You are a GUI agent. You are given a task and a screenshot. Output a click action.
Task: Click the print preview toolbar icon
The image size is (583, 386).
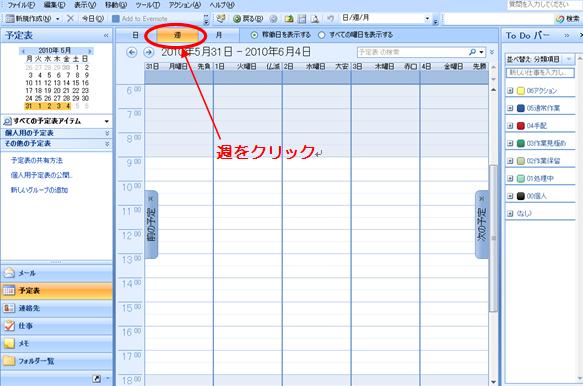click(x=315, y=19)
